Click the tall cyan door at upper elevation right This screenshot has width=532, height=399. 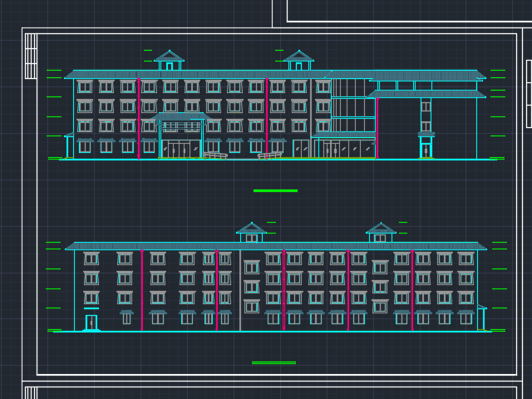(426, 150)
